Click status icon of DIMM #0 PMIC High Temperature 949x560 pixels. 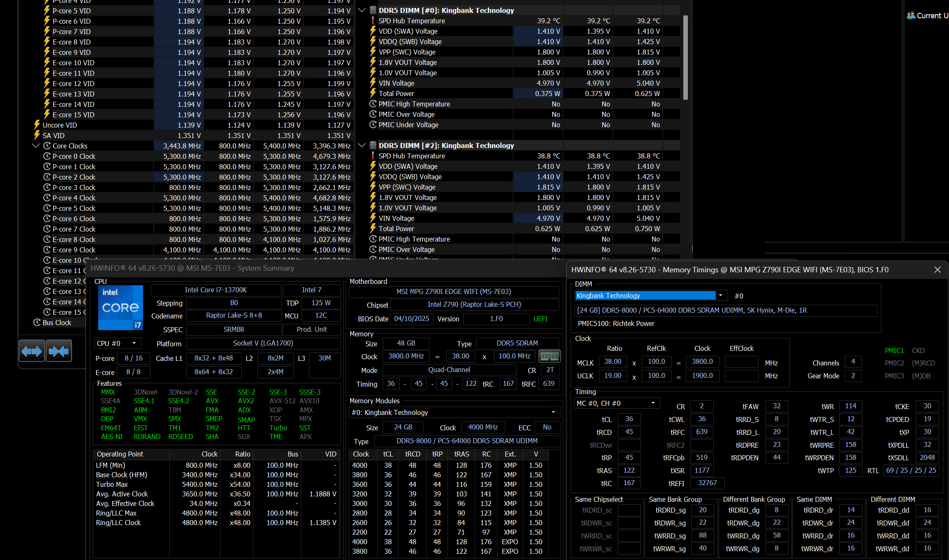pos(373,104)
